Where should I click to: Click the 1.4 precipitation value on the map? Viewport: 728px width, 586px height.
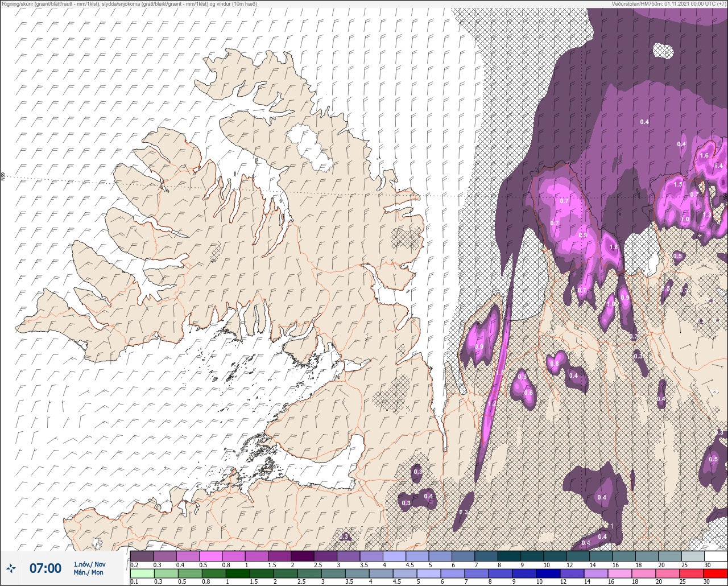tap(718, 166)
